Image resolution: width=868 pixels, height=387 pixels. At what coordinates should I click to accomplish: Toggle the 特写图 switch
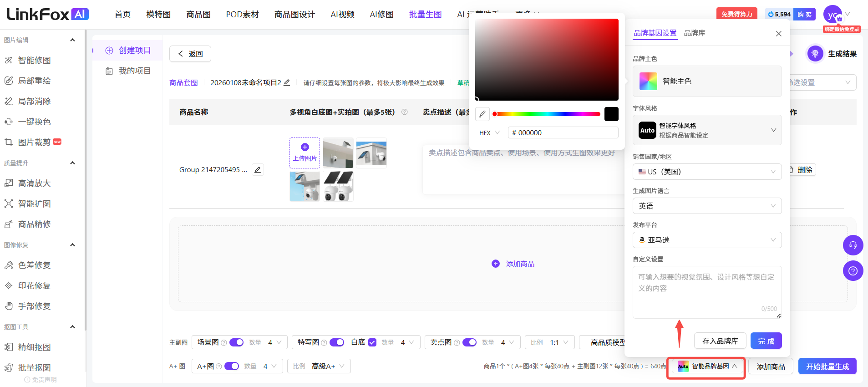[337, 342]
